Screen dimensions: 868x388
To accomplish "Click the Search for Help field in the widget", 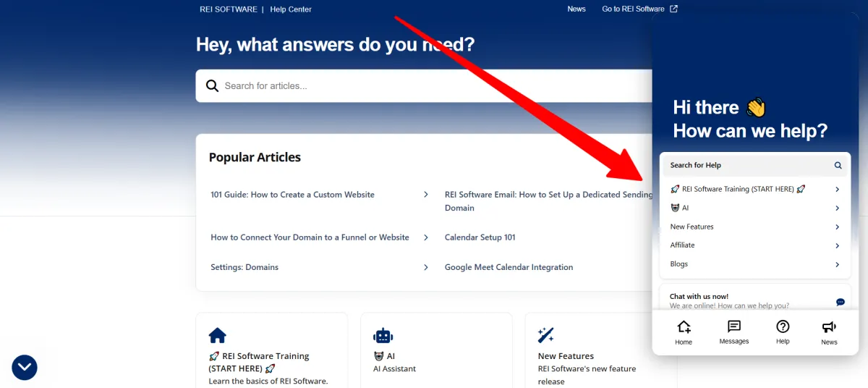I will pos(755,165).
